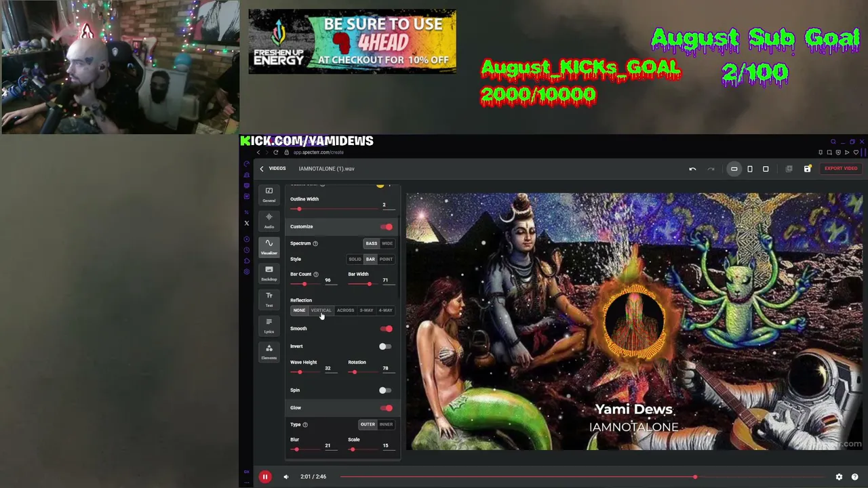Set Spectrum to WIDE
Image resolution: width=868 pixels, height=488 pixels.
pos(387,243)
